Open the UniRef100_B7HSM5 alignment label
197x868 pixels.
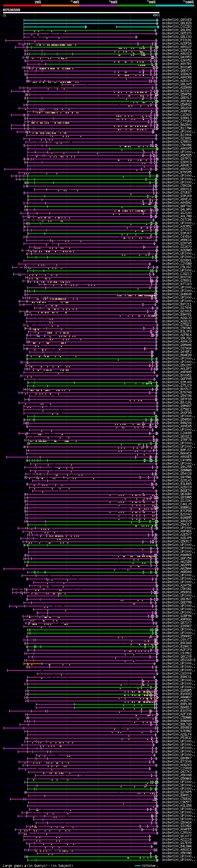tap(177, 172)
